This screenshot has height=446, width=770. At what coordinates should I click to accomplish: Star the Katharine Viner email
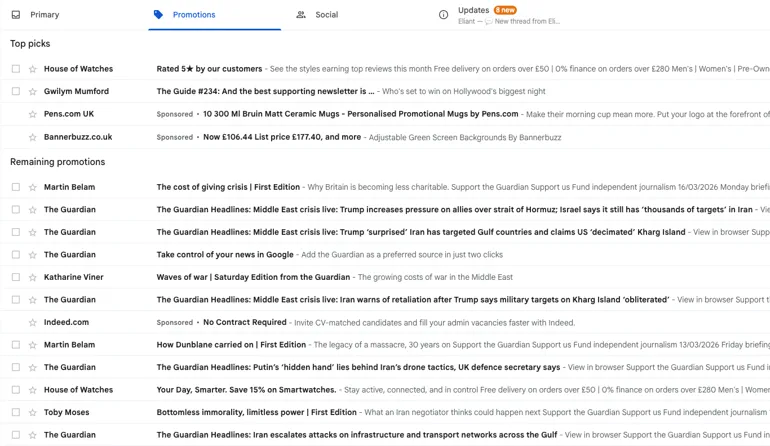pyautogui.click(x=33, y=277)
